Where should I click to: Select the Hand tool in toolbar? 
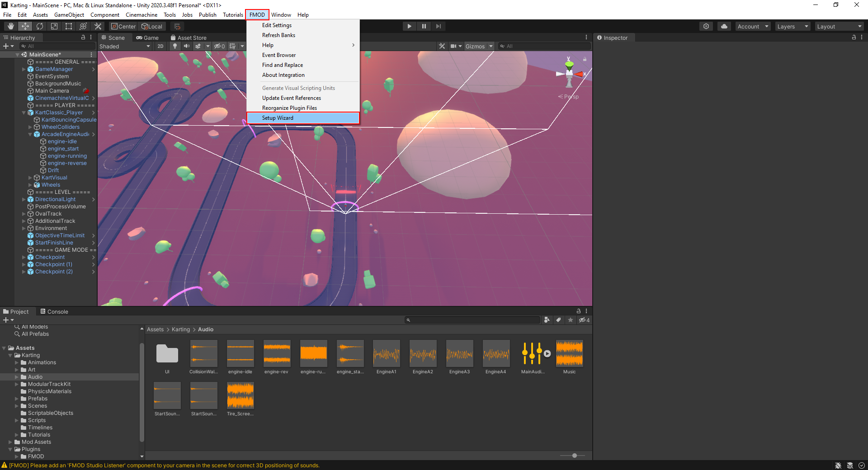[x=11, y=26]
